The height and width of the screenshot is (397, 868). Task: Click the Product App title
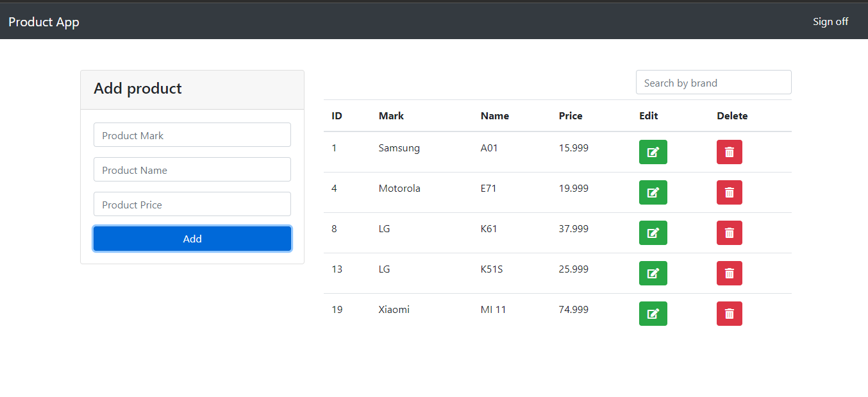(44, 21)
